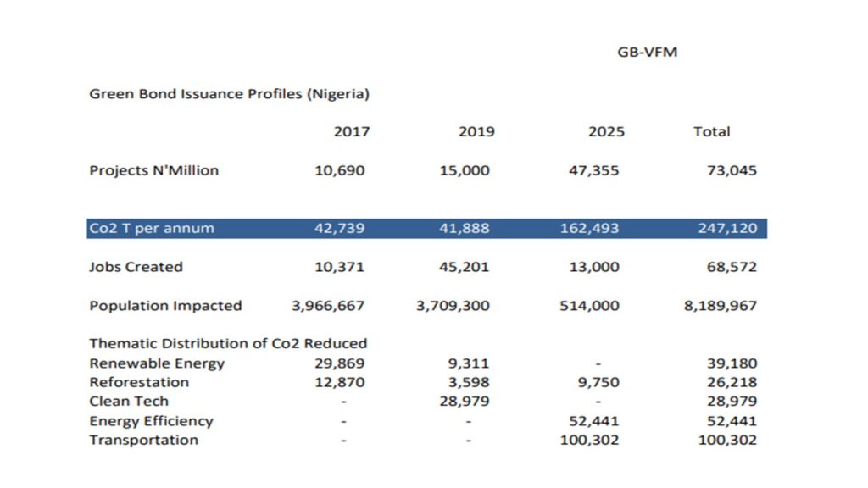Click the 2019 column header

coord(475,131)
